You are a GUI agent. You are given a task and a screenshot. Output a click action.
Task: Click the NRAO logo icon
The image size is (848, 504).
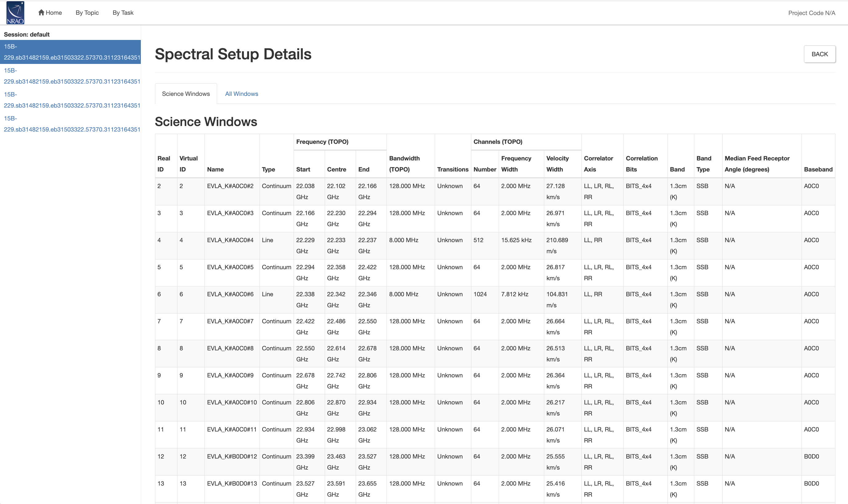pyautogui.click(x=15, y=13)
